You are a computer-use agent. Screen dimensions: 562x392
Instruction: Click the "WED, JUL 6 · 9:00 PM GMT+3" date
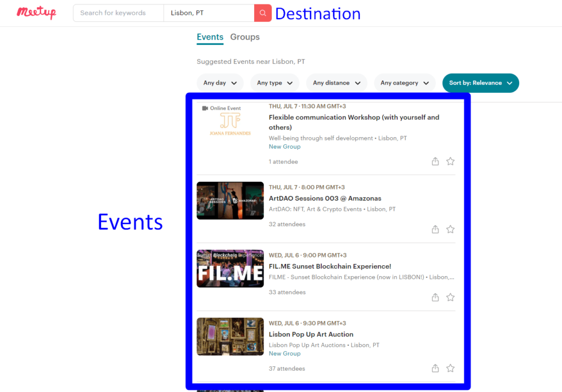pos(307,255)
